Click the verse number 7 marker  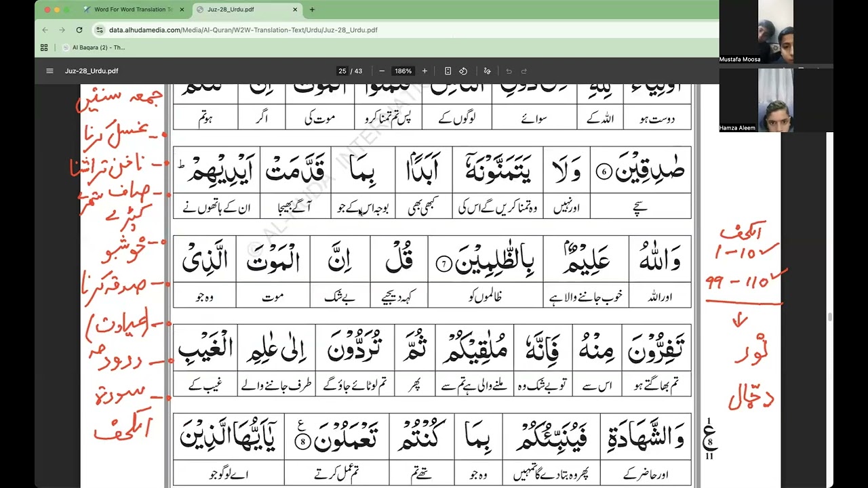pyautogui.click(x=443, y=264)
